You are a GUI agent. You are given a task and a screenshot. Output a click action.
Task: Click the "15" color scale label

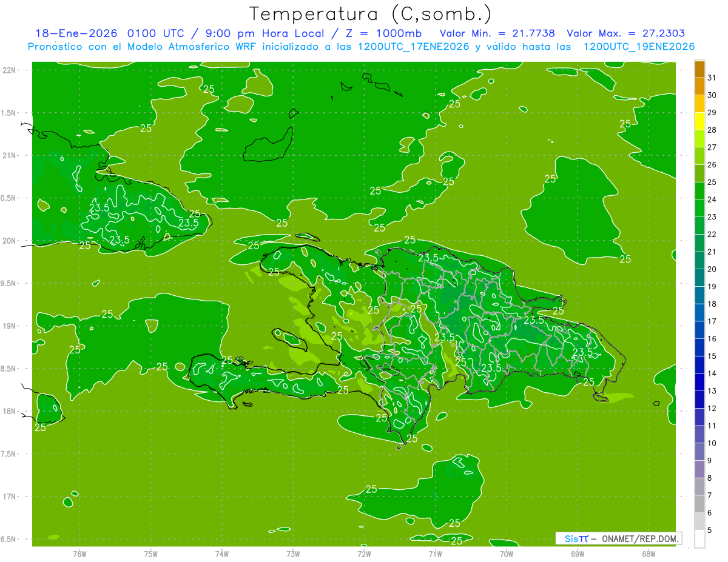coord(712,356)
